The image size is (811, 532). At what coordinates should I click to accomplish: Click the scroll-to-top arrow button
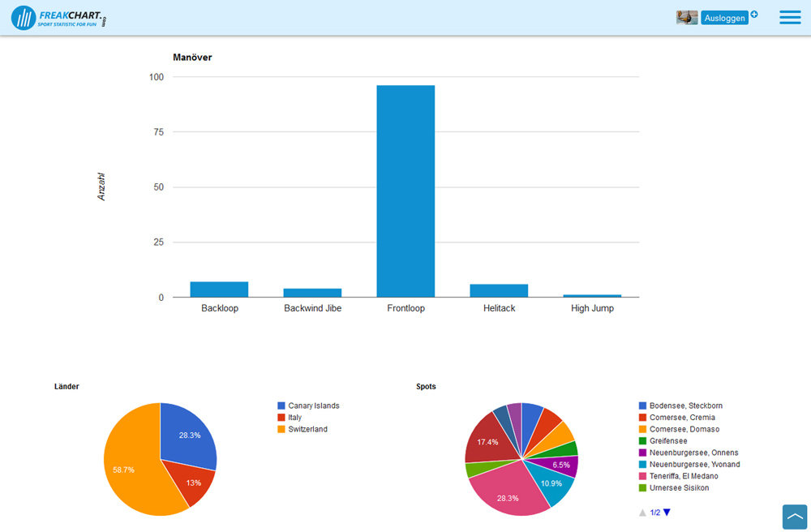(x=794, y=517)
